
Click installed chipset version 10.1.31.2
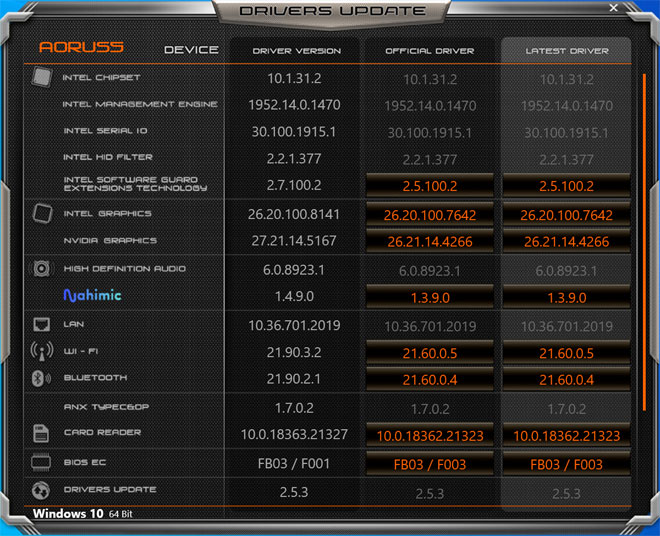[x=294, y=78]
